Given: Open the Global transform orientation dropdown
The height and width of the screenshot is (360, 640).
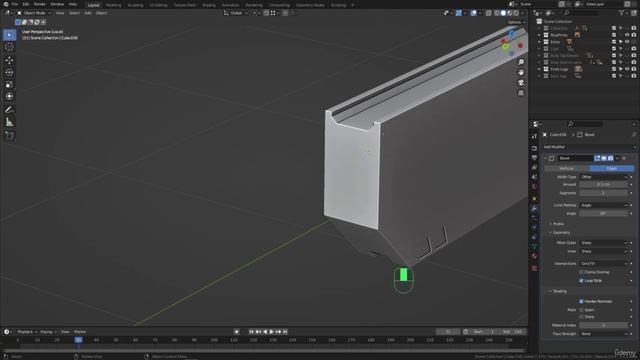Looking at the screenshot, I should [x=236, y=13].
